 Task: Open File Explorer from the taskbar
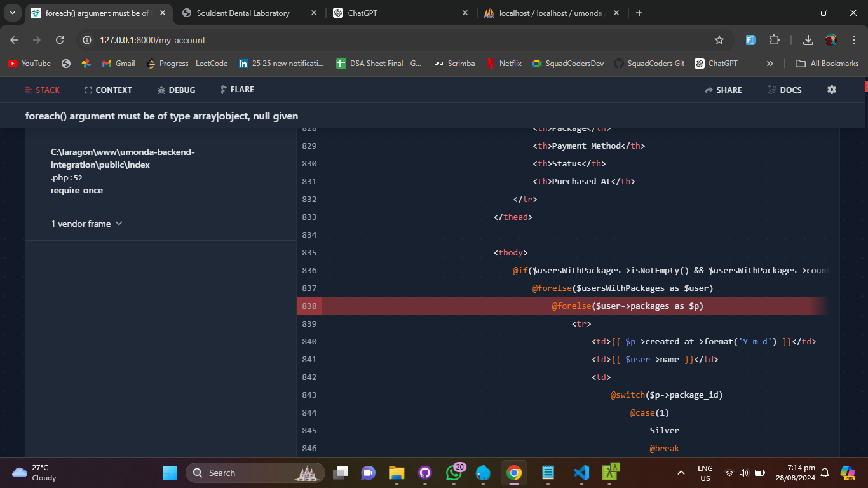[397, 473]
